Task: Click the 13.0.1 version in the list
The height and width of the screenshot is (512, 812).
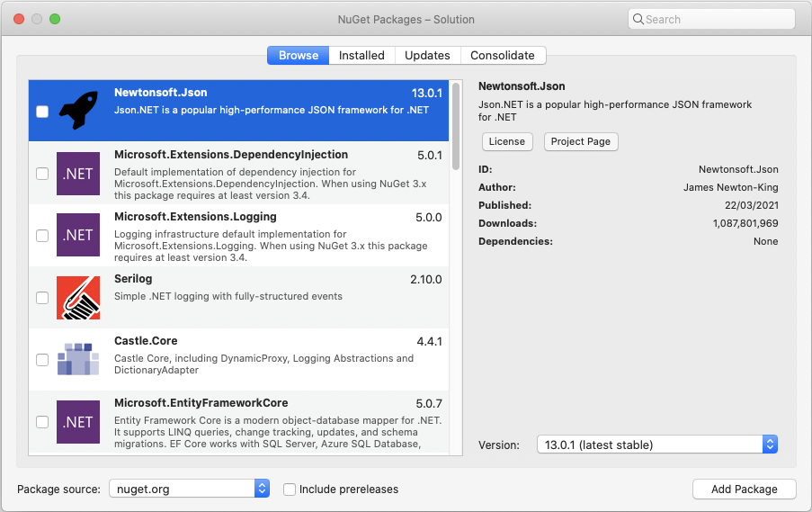Action: coord(427,94)
